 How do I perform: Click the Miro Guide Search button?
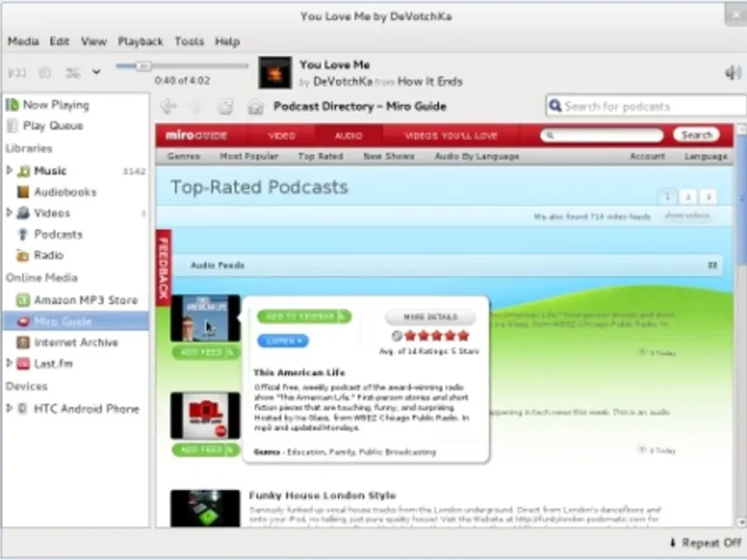click(697, 135)
